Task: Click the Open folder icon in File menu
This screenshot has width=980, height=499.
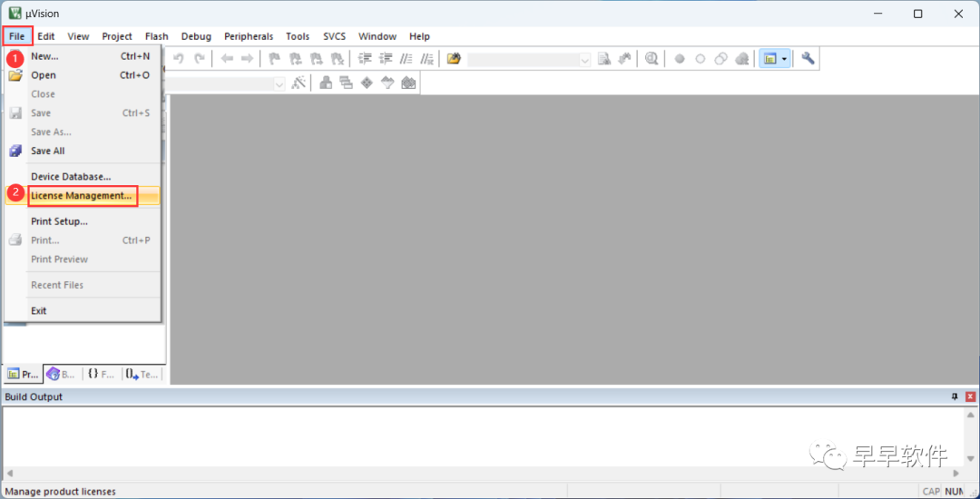Action: point(15,75)
